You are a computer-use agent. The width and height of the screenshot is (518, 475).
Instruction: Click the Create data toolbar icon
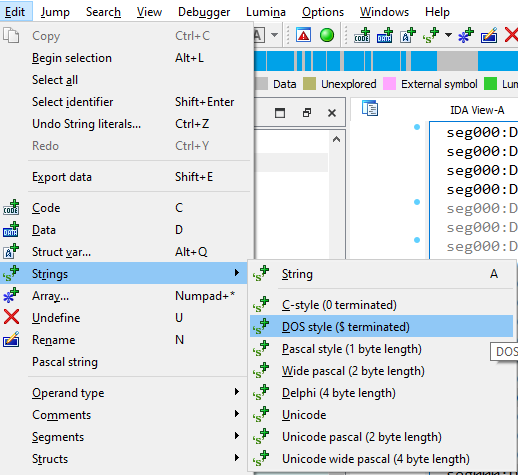coord(385,35)
